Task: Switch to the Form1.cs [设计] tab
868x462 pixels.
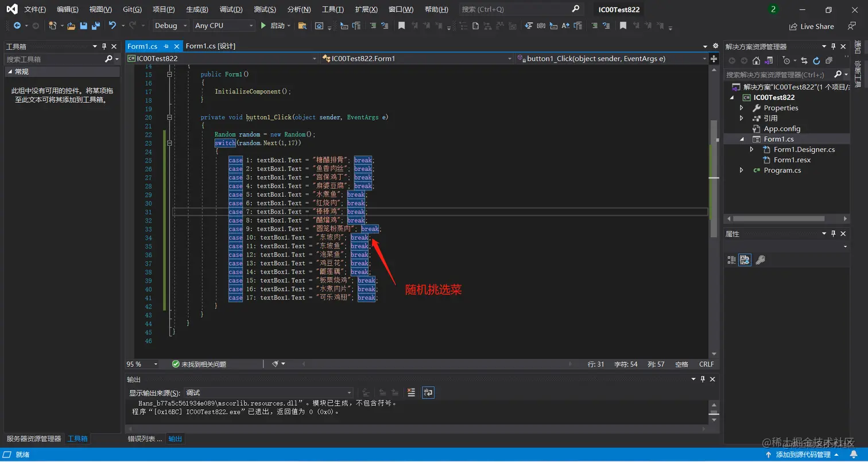Action: tap(211, 46)
